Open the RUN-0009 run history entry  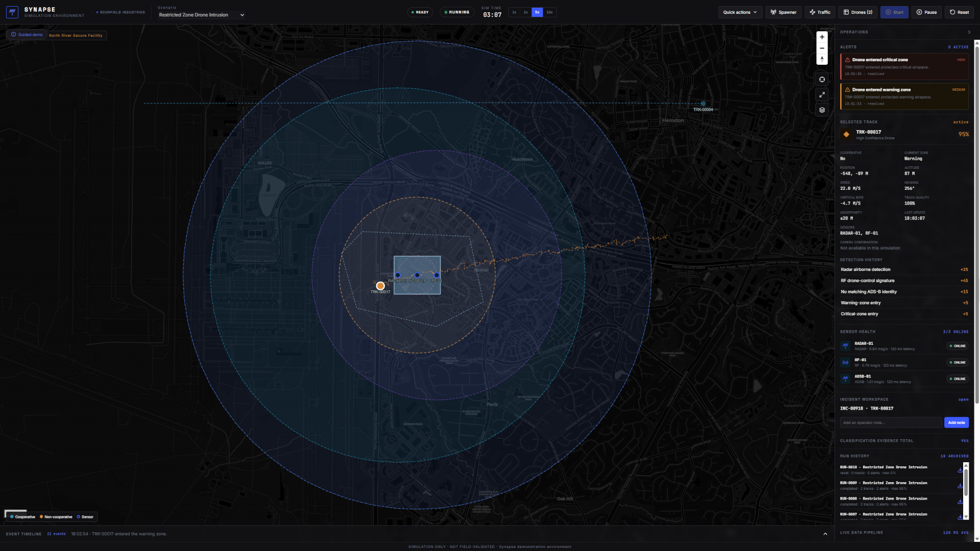(x=897, y=486)
